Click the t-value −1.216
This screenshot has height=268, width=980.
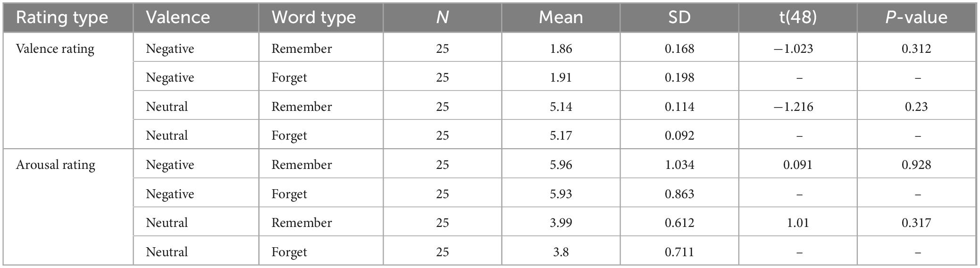793,107
